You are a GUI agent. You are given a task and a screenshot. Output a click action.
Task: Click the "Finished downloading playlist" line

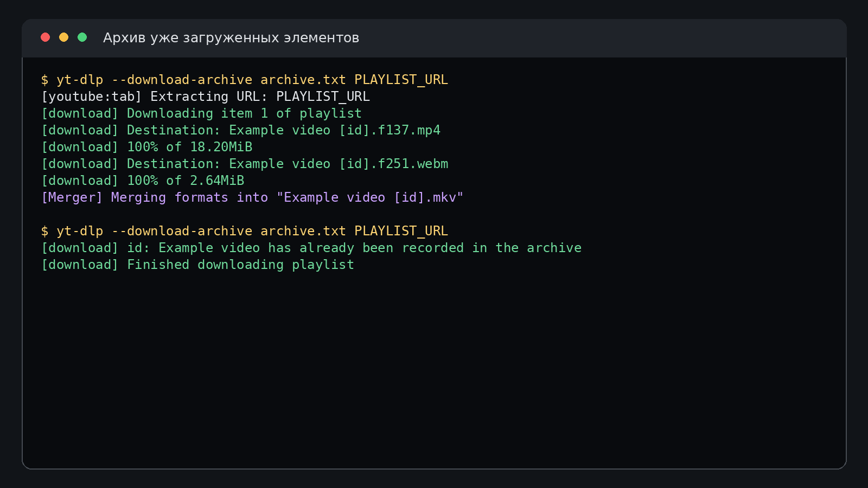(x=197, y=265)
